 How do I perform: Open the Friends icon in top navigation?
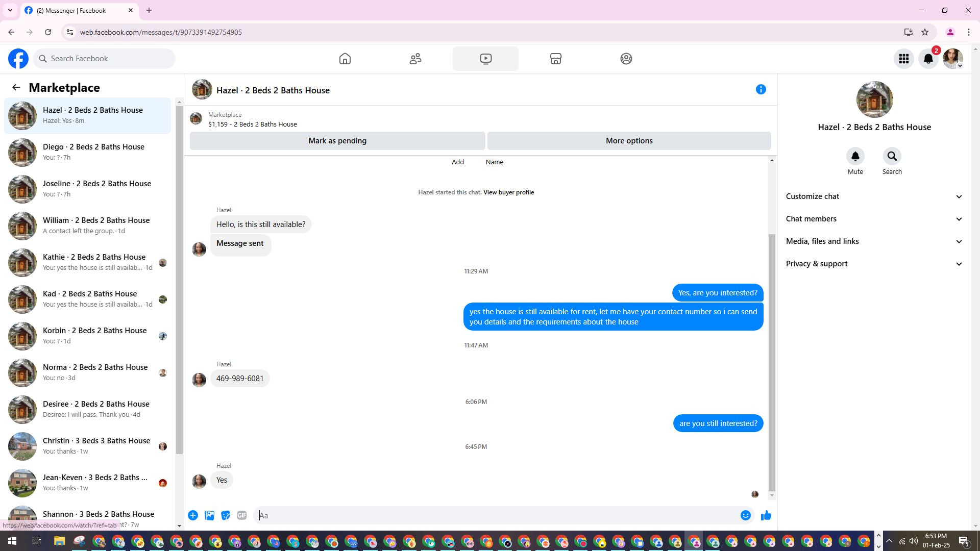coord(415,59)
